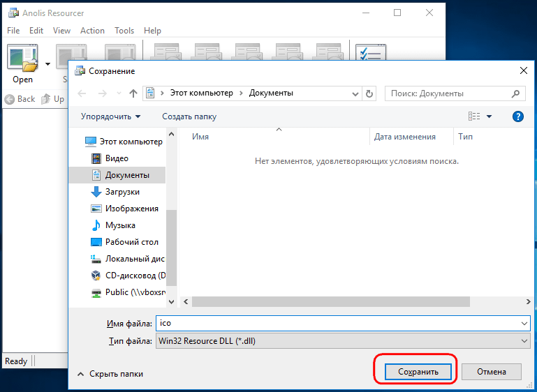Click sidebar scrollbar down arrow
537x392 pixels.
(x=172, y=302)
